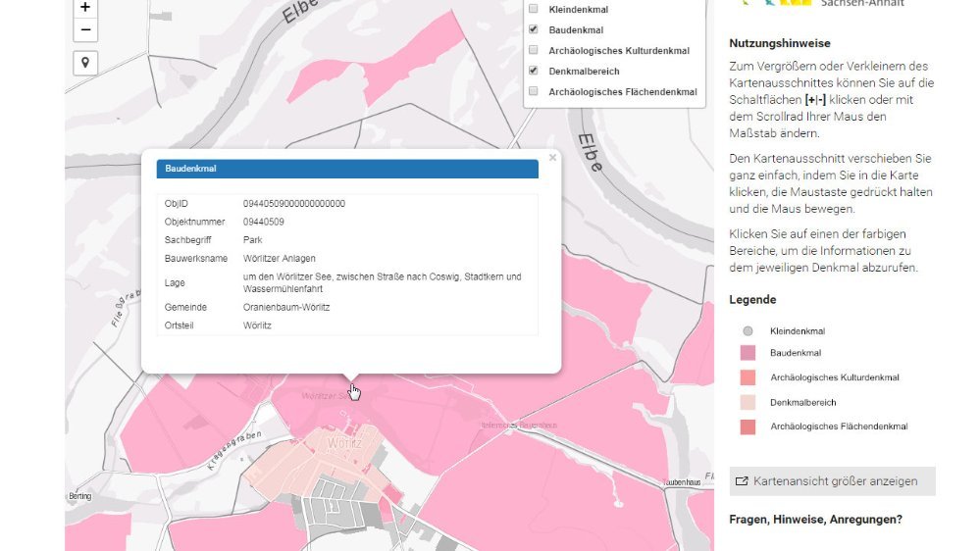The image size is (980, 551).
Task: Turn on Archäologisches Flächendenkmal layer
Action: pyautogui.click(x=534, y=91)
